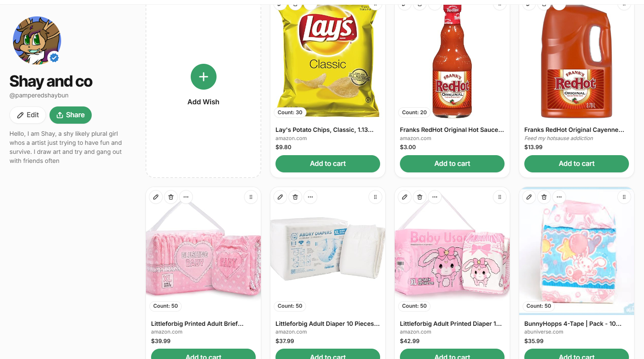The height and width of the screenshot is (359, 644).
Task: Click drag handle on BunnyHopps 4-Tape card
Action: click(x=624, y=197)
